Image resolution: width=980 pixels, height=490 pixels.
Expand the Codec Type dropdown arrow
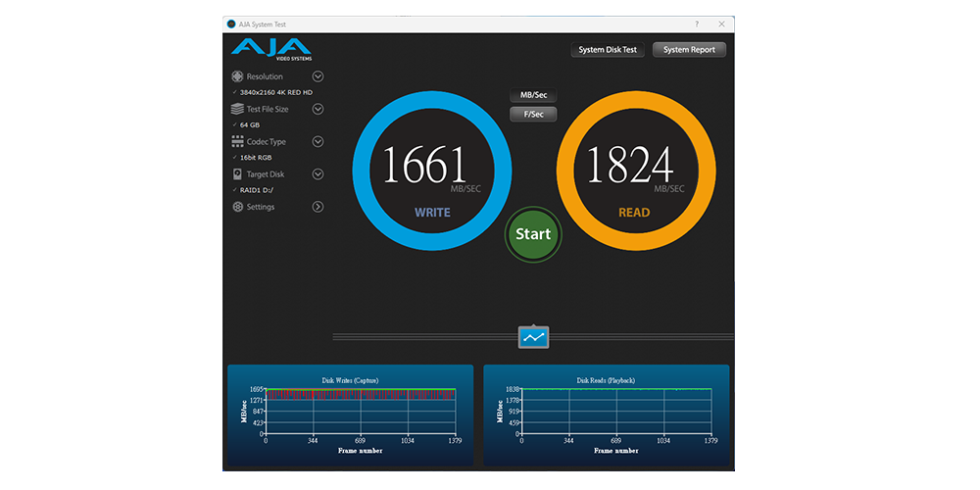pyautogui.click(x=318, y=142)
